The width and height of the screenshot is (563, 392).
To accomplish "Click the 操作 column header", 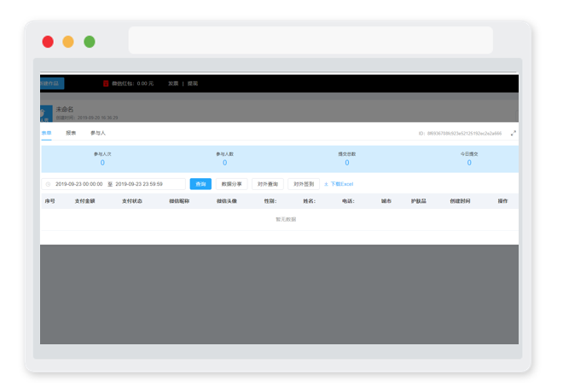I will tap(502, 201).
